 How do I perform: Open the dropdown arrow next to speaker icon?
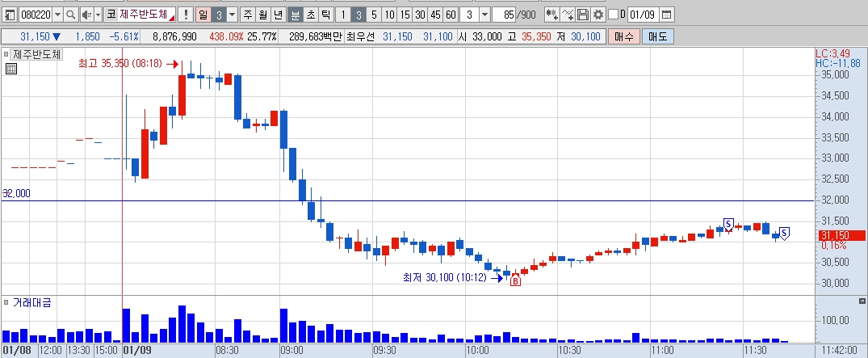point(99,15)
